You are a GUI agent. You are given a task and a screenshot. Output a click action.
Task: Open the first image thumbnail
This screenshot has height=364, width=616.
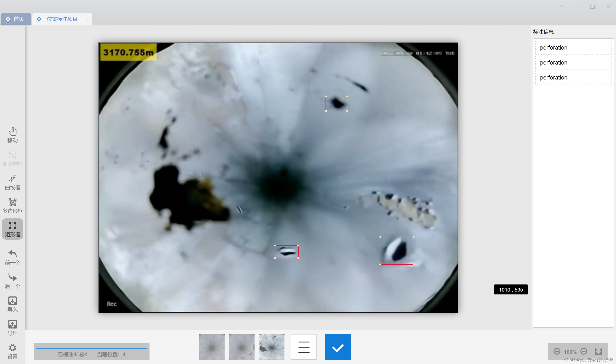(212, 347)
